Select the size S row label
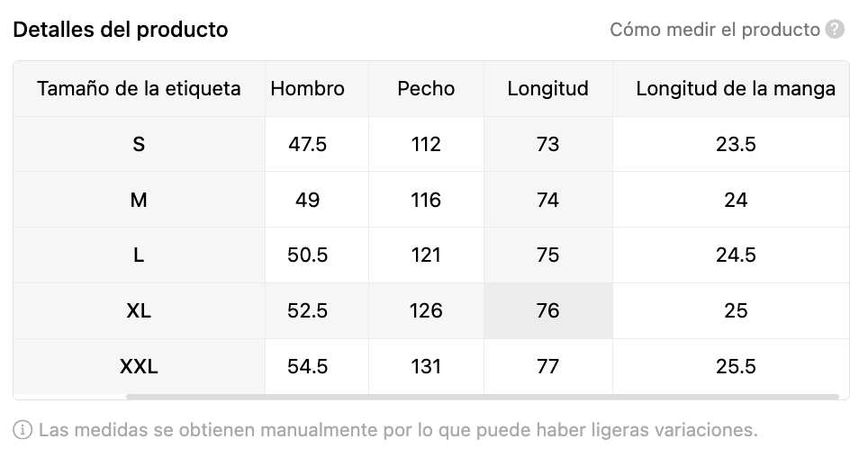The height and width of the screenshot is (466, 868). tap(139, 144)
